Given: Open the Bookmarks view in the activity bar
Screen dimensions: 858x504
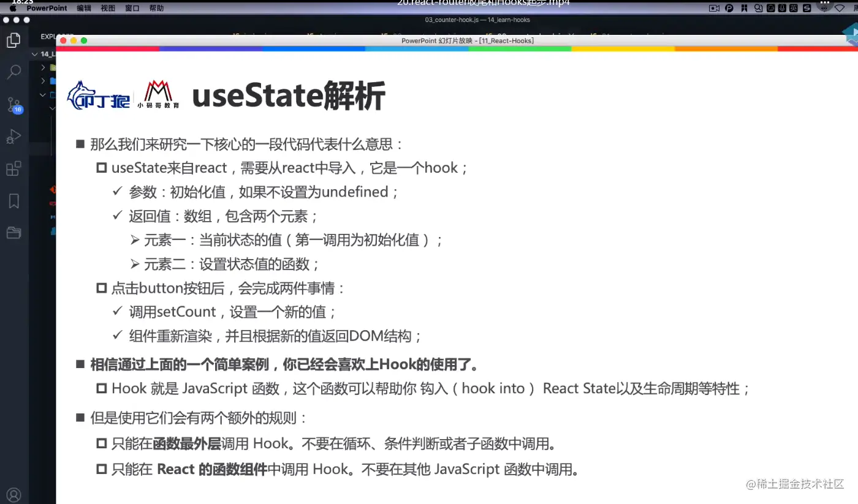Looking at the screenshot, I should coord(13,201).
